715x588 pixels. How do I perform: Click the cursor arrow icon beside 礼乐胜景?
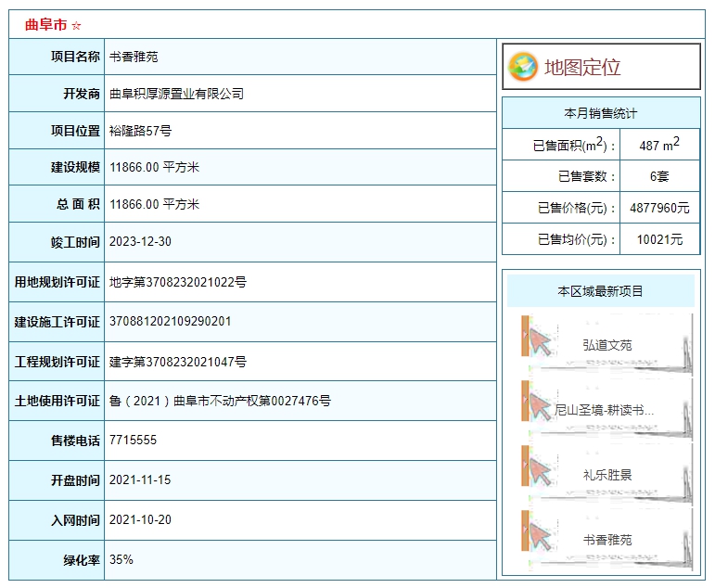tap(541, 473)
